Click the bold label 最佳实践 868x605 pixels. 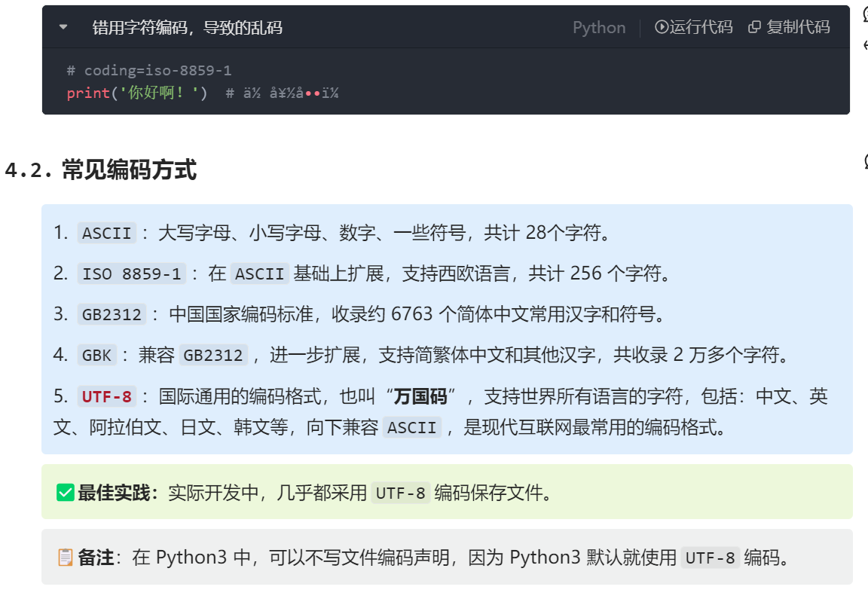pyautogui.click(x=114, y=493)
